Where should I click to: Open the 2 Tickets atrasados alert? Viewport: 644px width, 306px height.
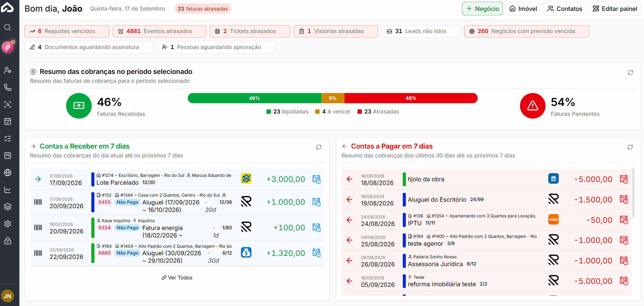pos(250,31)
